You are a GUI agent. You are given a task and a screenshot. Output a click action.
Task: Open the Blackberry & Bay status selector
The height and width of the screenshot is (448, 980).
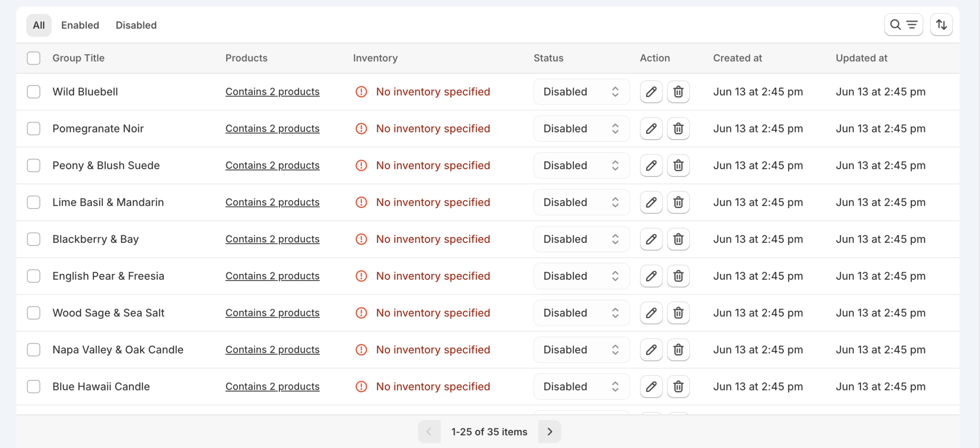[581, 239]
